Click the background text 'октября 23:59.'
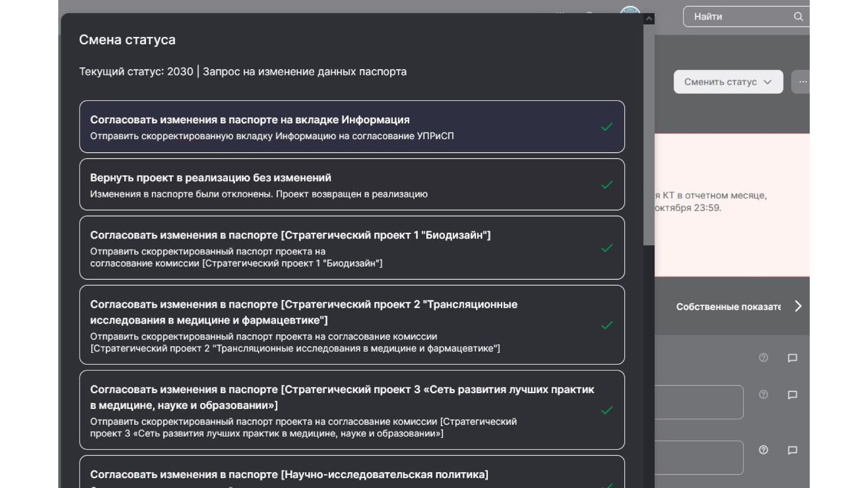 tap(688, 208)
